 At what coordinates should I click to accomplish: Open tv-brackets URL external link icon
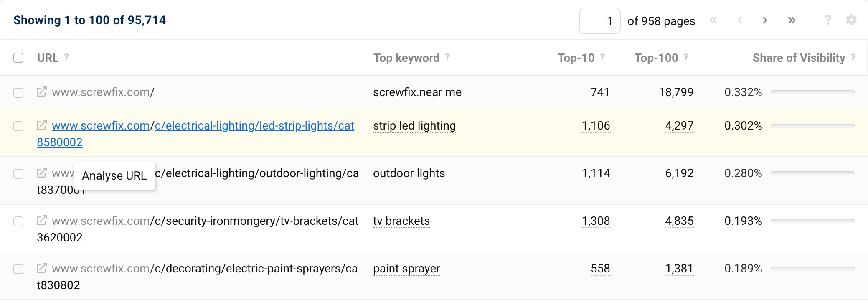coord(41,220)
